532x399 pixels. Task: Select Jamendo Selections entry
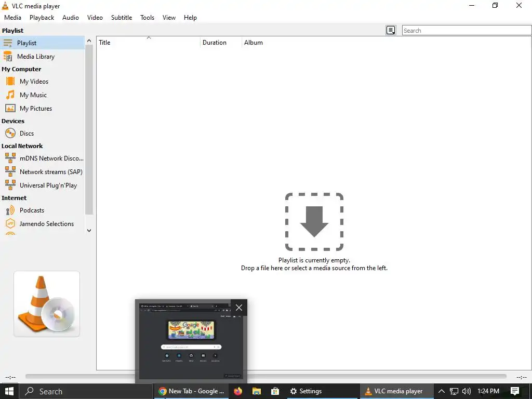tap(47, 224)
